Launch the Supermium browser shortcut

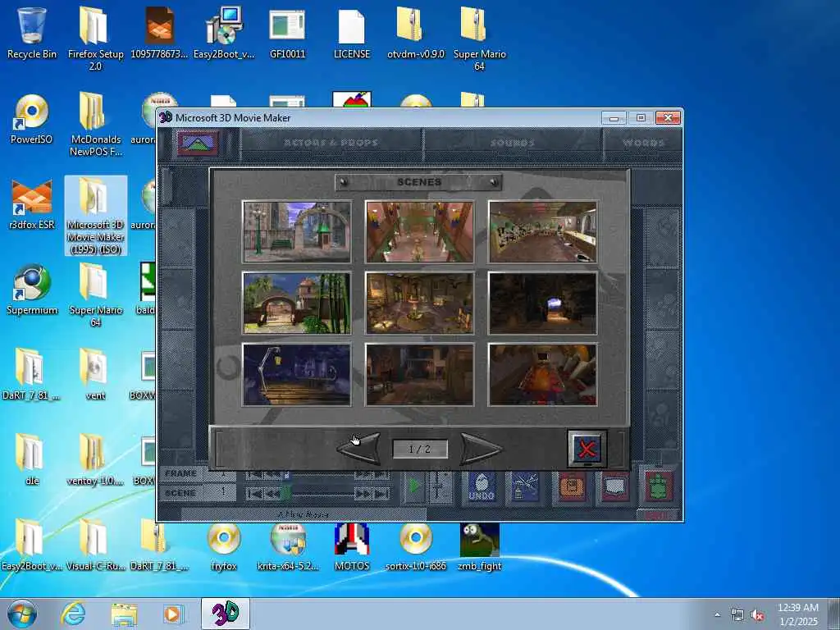point(32,290)
